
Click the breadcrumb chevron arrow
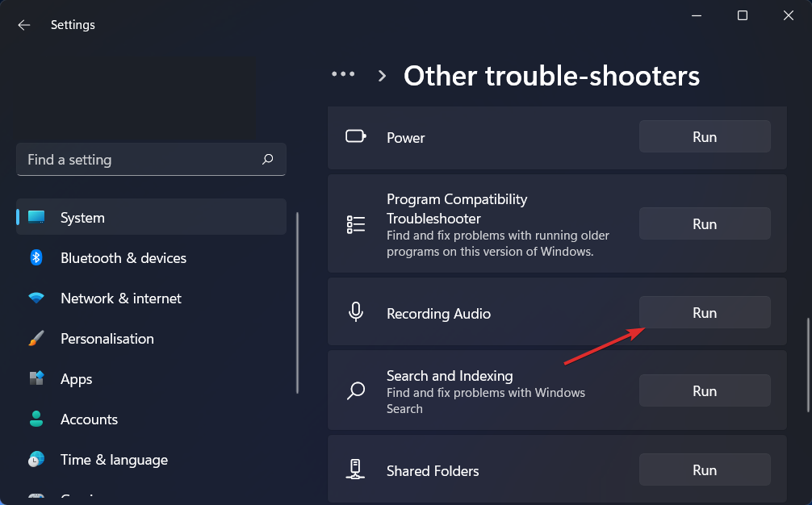coord(383,76)
